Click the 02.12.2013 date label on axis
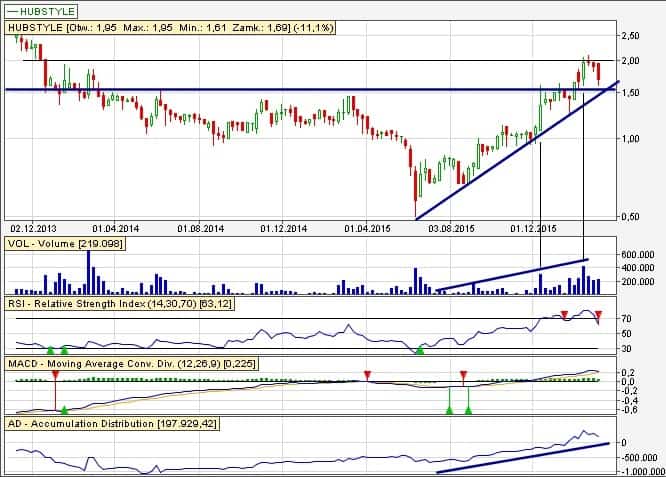The width and height of the screenshot is (666, 477). [x=34, y=228]
